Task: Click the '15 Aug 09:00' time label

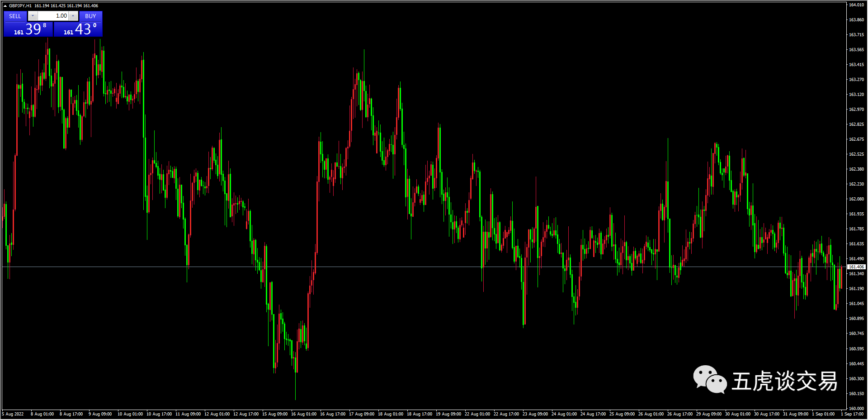Action: [275, 414]
